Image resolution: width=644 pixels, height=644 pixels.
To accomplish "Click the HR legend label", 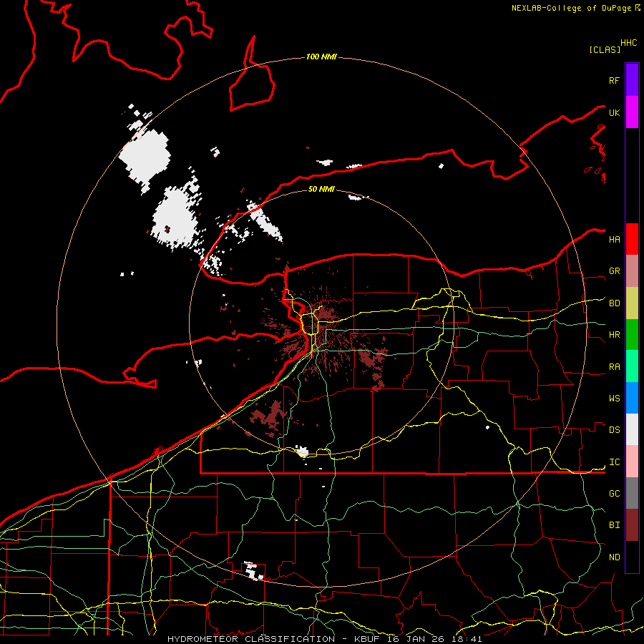I will (614, 335).
